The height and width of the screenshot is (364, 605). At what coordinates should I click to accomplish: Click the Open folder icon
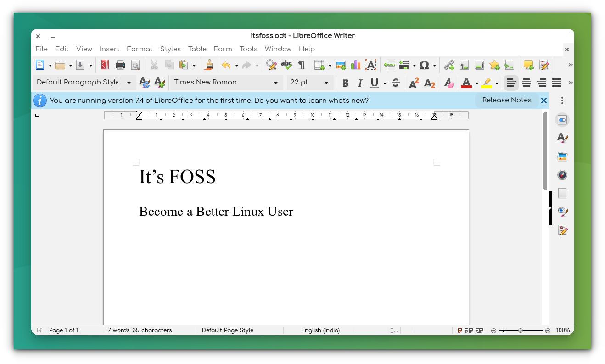click(60, 65)
